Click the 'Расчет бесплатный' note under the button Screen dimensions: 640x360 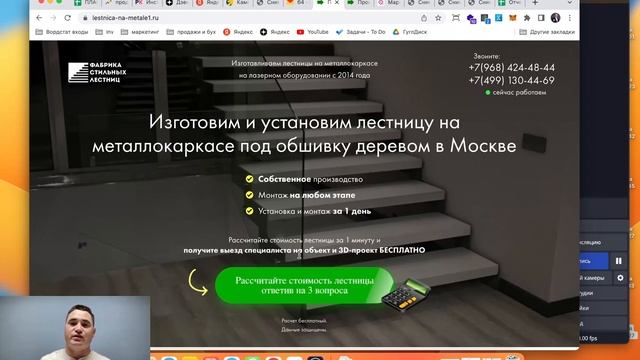[304, 321]
